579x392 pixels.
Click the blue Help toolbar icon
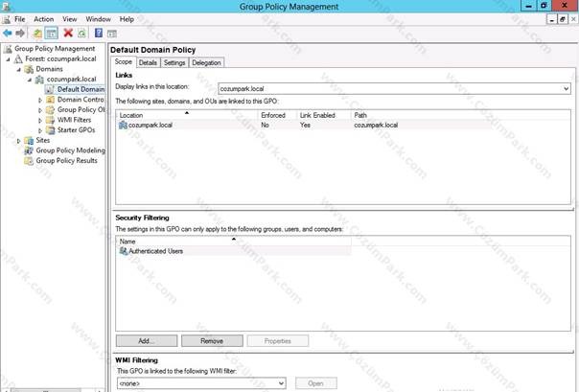pos(99,33)
